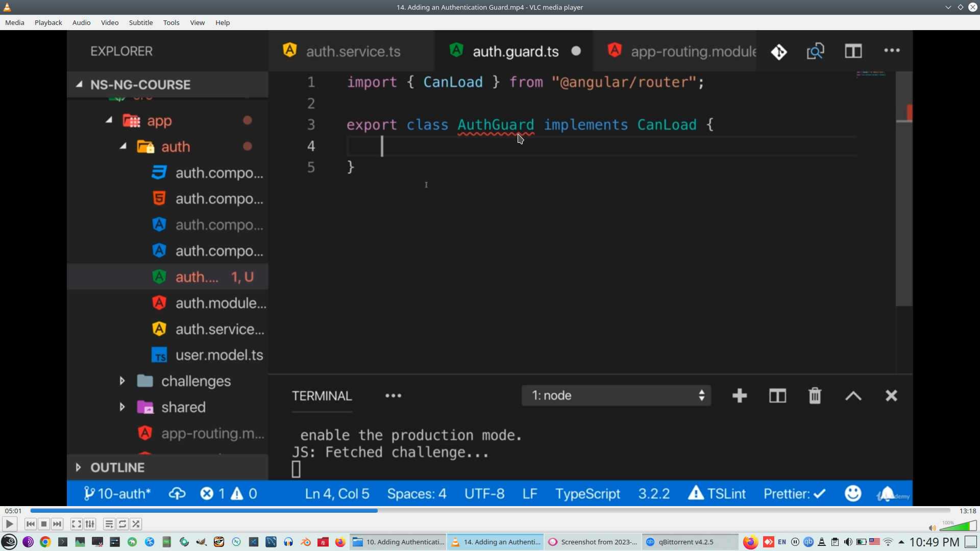980x551 pixels.
Task: Click the total duration label 13:18
Action: click(x=967, y=511)
